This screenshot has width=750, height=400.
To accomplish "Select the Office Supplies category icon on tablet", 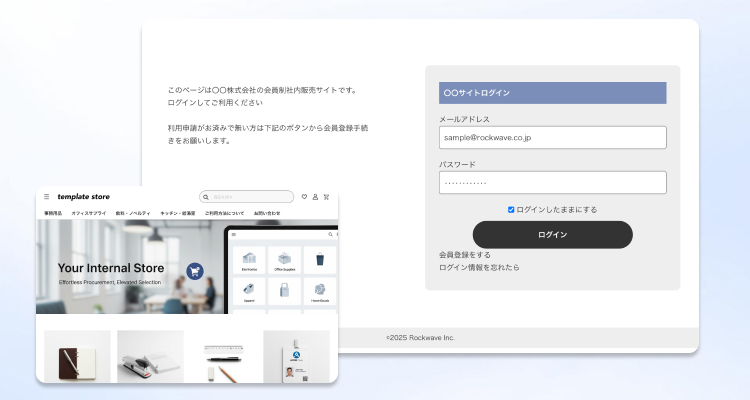I will coord(284,259).
